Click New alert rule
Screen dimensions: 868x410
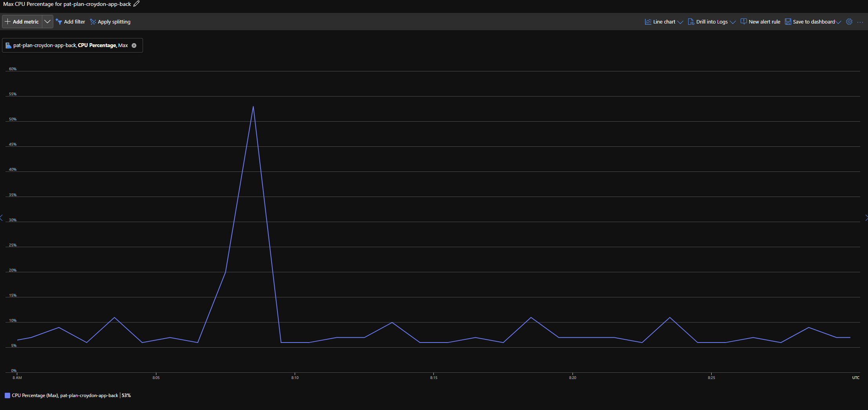point(760,22)
